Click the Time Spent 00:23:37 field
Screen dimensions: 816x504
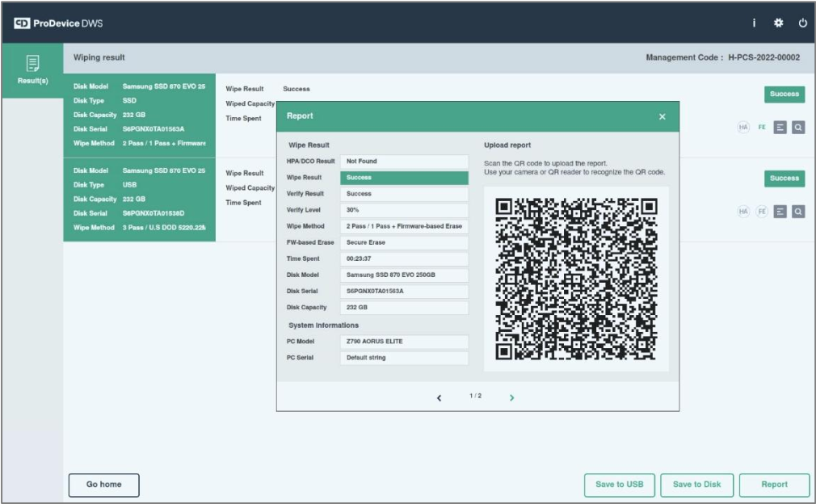tap(404, 258)
